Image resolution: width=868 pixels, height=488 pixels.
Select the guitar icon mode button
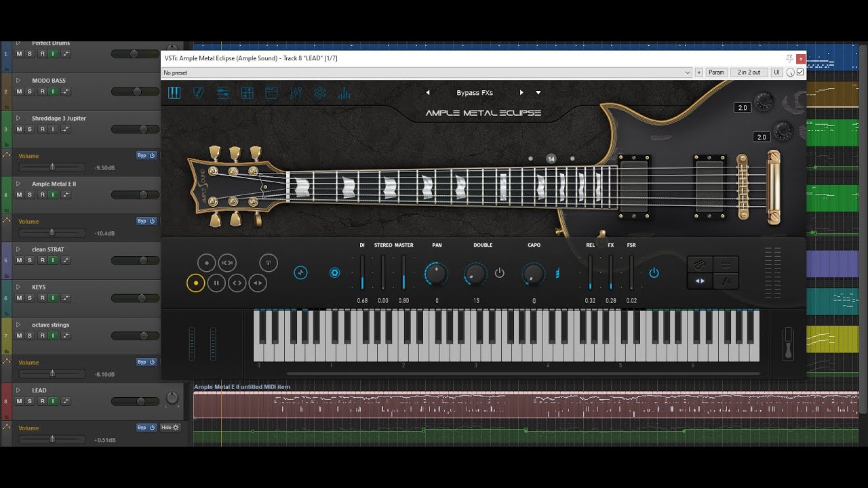click(x=700, y=264)
